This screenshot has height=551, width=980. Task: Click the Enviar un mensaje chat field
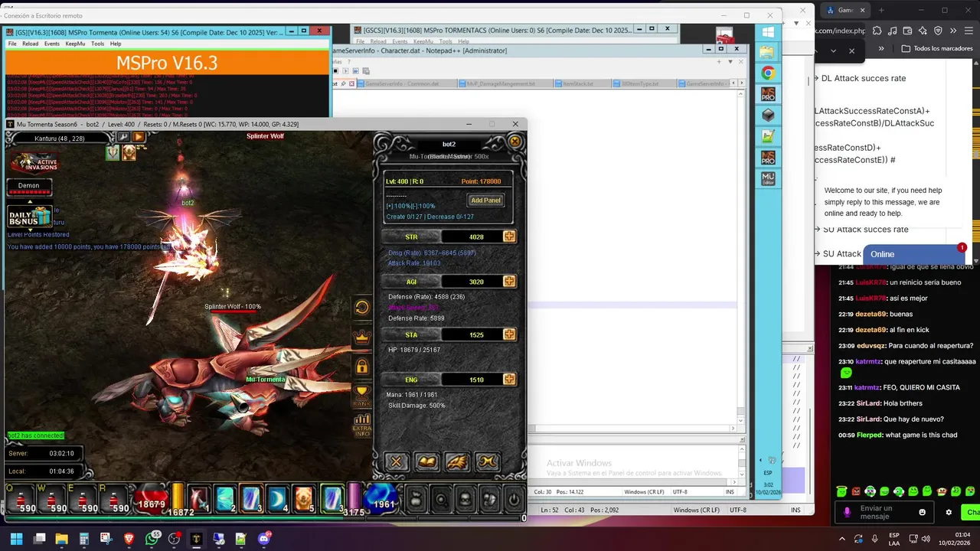[886, 512]
